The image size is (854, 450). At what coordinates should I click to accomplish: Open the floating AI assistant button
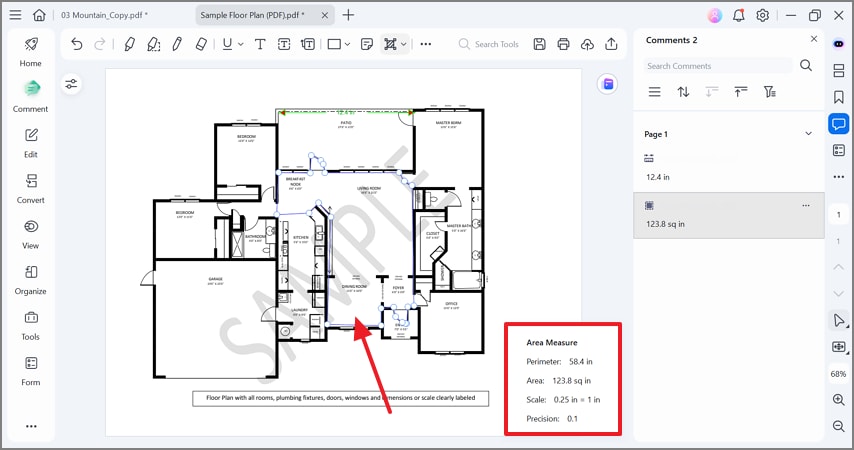[607, 84]
